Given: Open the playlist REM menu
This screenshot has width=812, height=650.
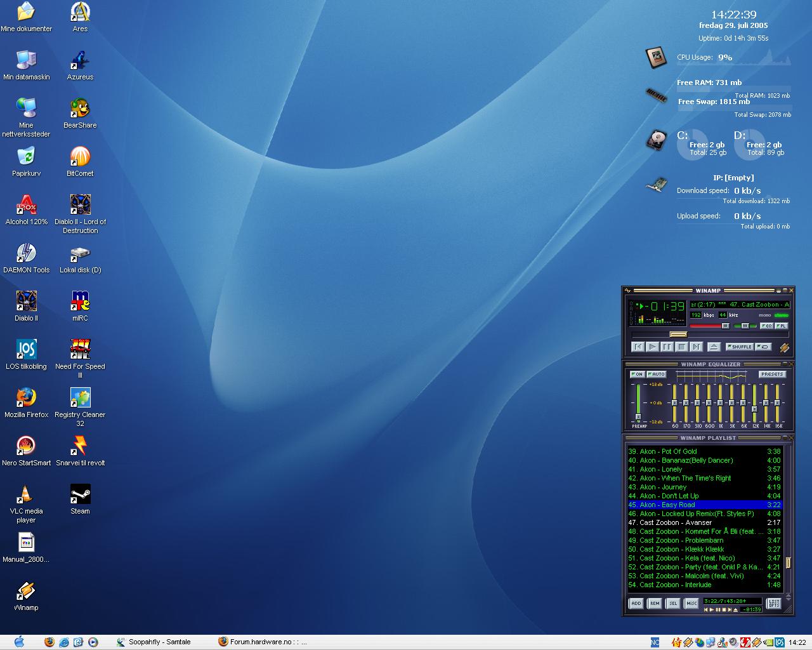Looking at the screenshot, I should pyautogui.click(x=655, y=603).
